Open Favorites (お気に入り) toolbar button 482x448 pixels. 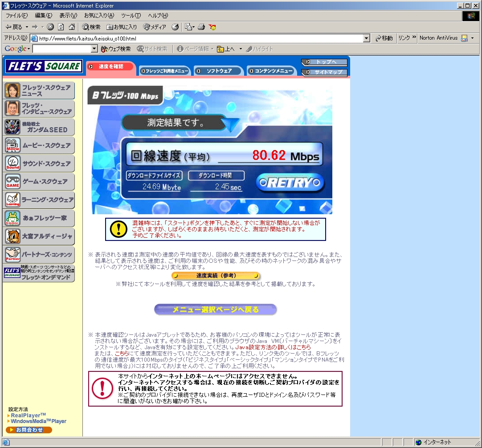tap(122, 27)
